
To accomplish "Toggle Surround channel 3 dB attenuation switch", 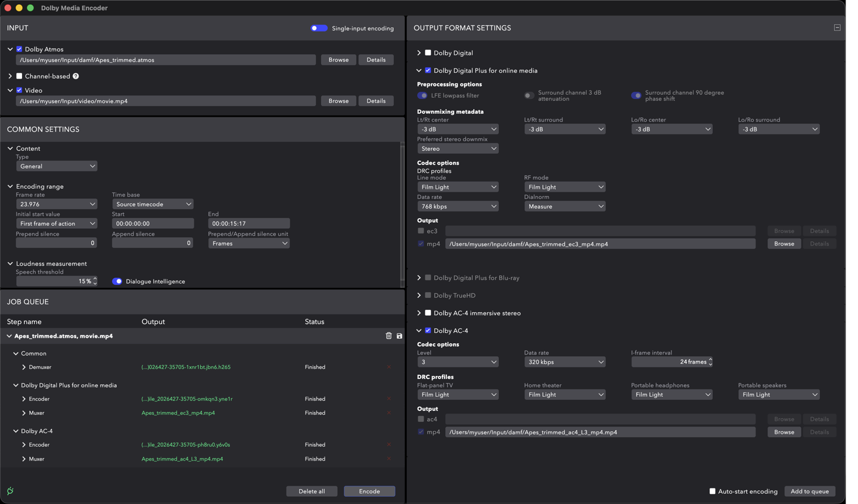I will pos(529,95).
